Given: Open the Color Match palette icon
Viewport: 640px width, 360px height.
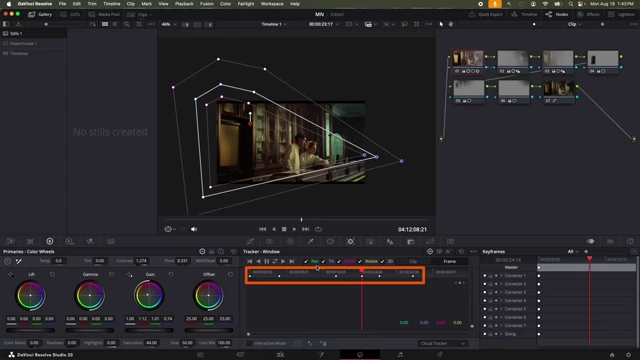Looking at the screenshot, I should tap(30, 241).
